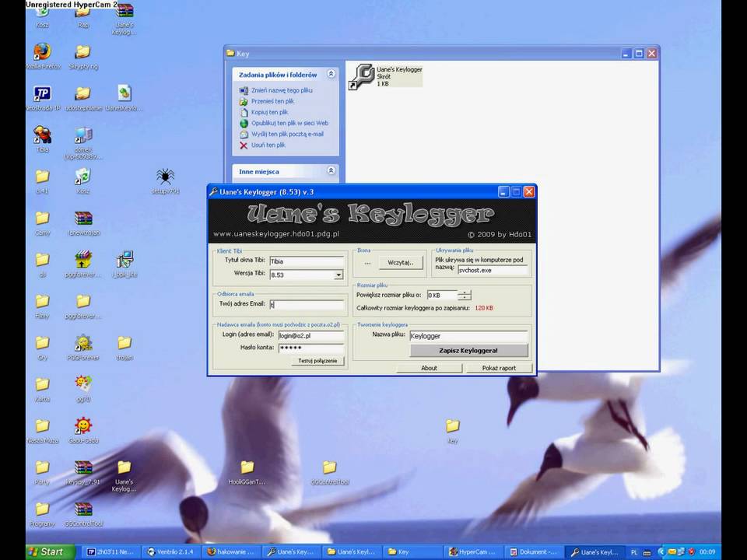Click the Pokaż raport button

pos(499,368)
